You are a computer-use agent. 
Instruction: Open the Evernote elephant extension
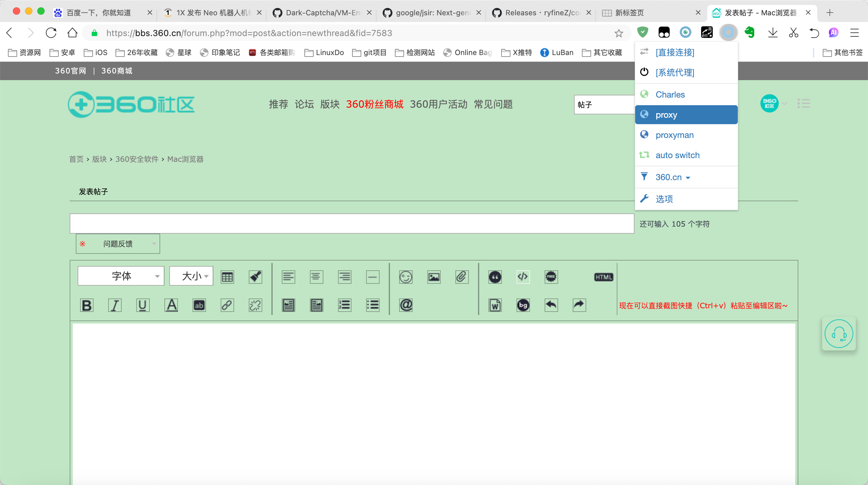click(749, 32)
